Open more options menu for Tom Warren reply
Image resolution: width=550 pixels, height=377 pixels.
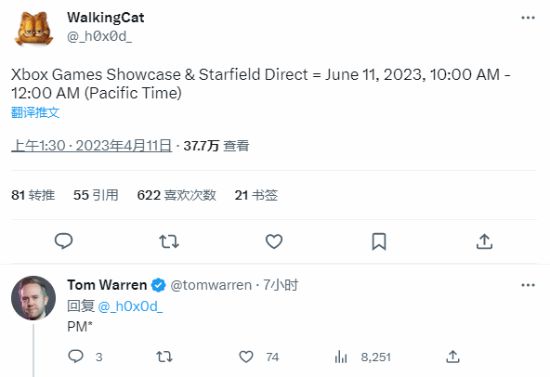click(528, 285)
